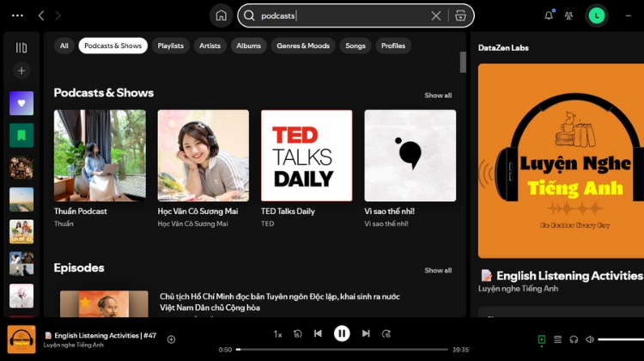Image resolution: width=644 pixels, height=361 pixels.
Task: Go to previous track
Action: click(318, 333)
